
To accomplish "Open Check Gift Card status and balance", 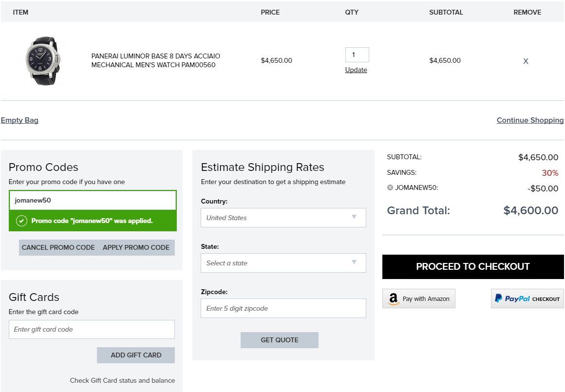I will pyautogui.click(x=123, y=380).
